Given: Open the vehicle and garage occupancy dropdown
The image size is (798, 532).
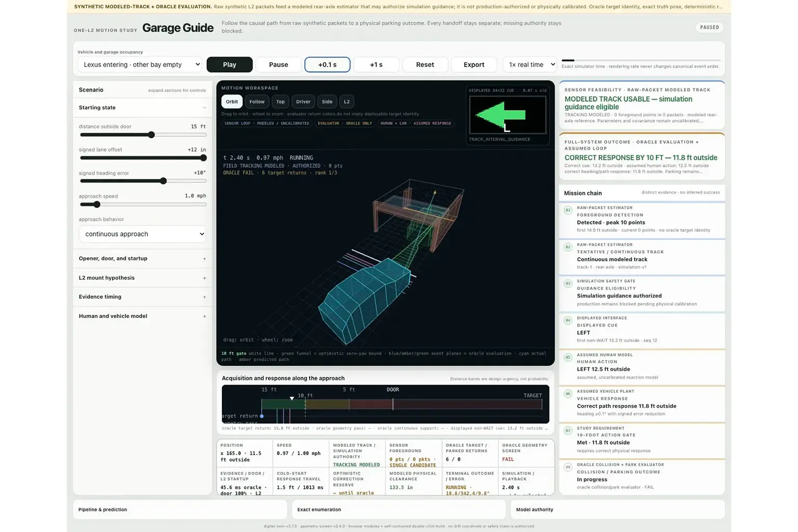Looking at the screenshot, I should pyautogui.click(x=140, y=64).
